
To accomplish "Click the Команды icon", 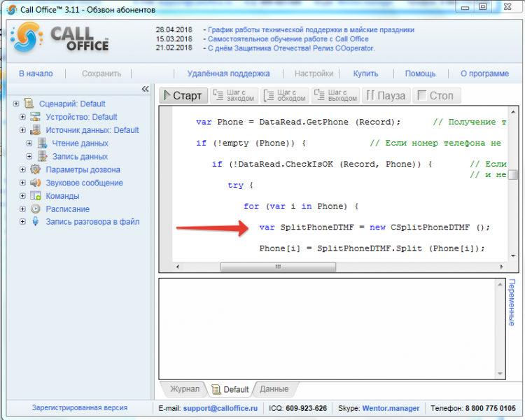I will [x=35, y=195].
